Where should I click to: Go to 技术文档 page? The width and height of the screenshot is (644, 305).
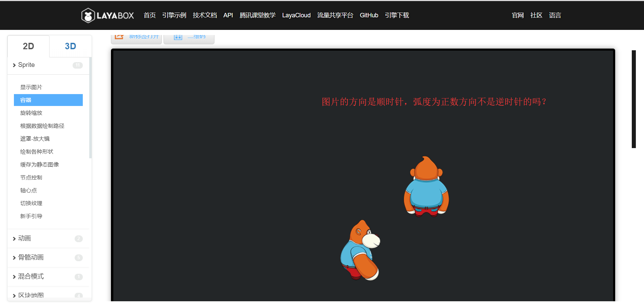(x=205, y=15)
